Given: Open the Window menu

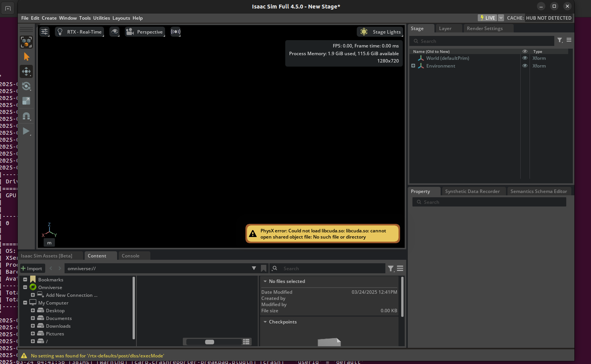Looking at the screenshot, I should pyautogui.click(x=68, y=18).
